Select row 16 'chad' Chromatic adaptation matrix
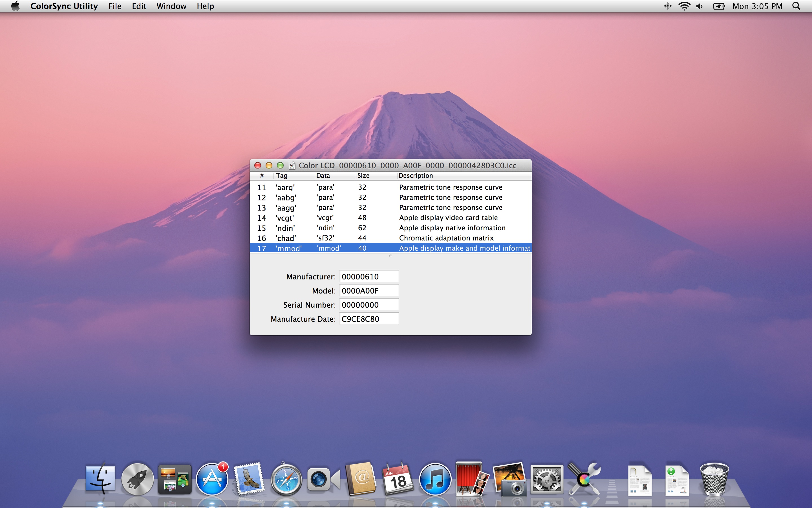The height and width of the screenshot is (508, 812). [x=390, y=238]
